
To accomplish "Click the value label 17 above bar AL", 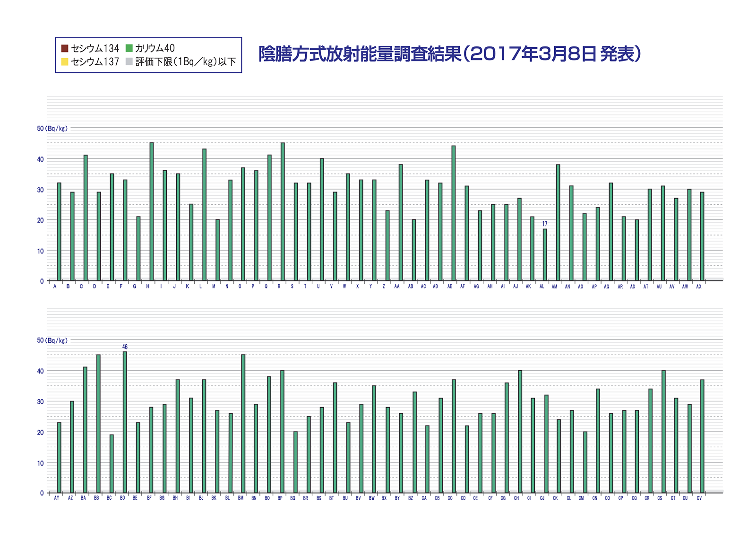I will tap(545, 224).
